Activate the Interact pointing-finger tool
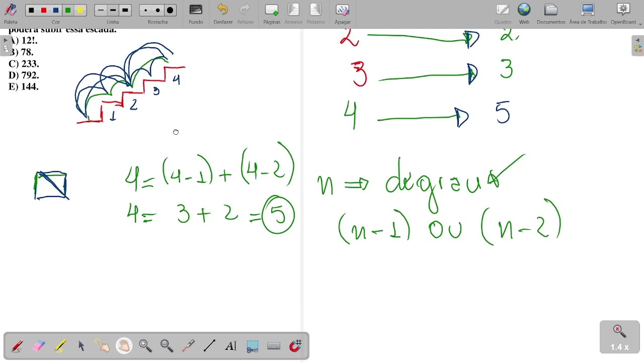The image size is (644, 362). point(103,346)
